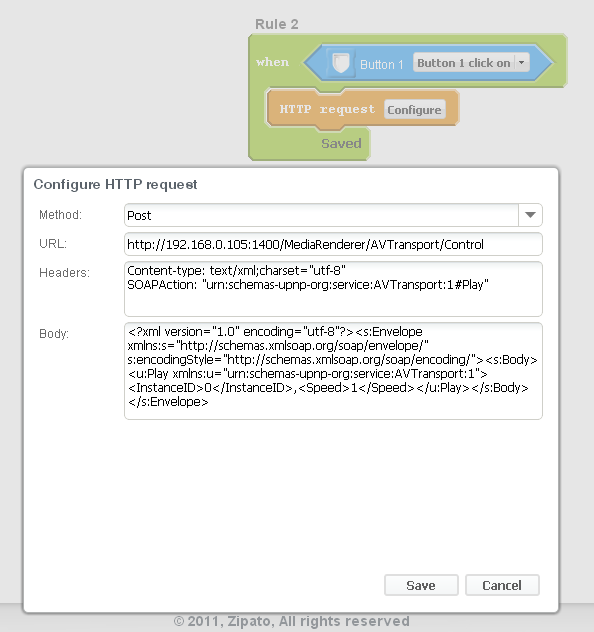The height and width of the screenshot is (632, 594).
Task: Cancel the HTTP request dialog
Action: tap(502, 585)
